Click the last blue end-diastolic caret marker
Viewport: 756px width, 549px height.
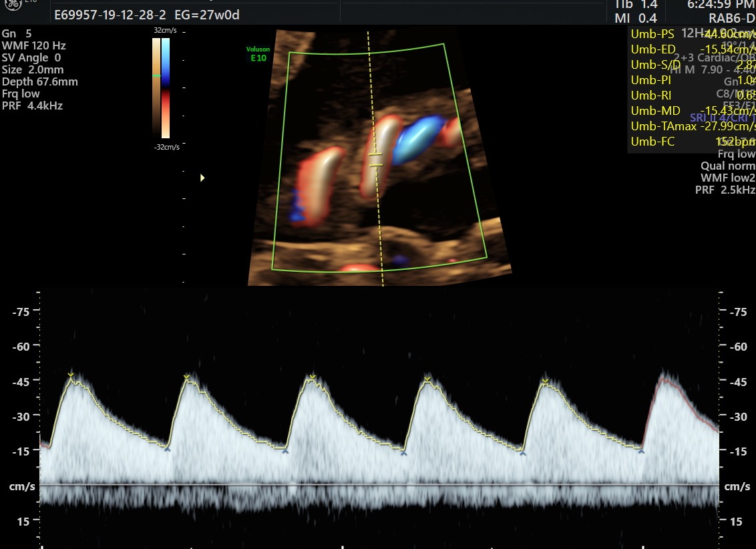[641, 451]
